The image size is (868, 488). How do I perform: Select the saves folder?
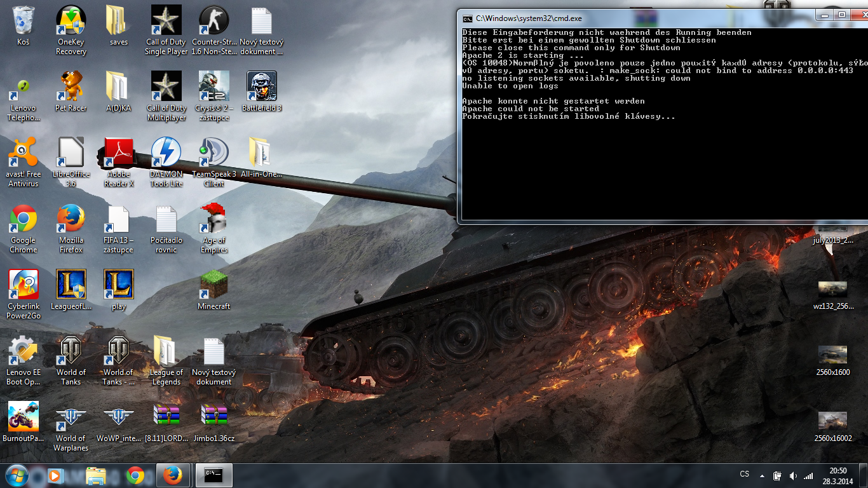click(x=119, y=27)
